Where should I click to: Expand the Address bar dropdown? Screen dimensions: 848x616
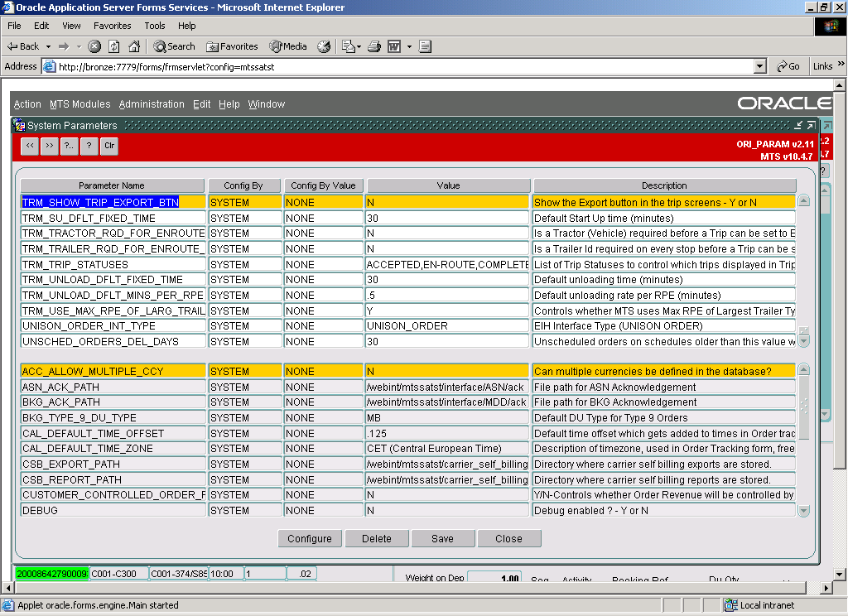760,66
